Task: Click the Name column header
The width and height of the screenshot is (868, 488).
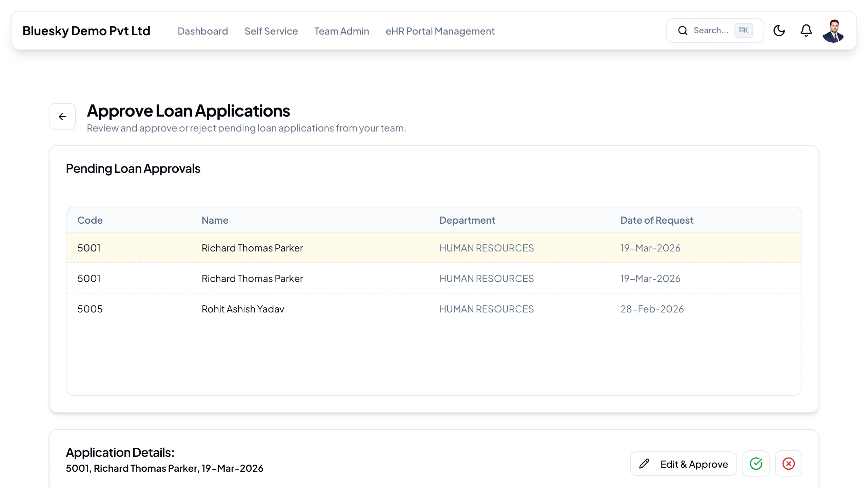Action: tap(215, 220)
